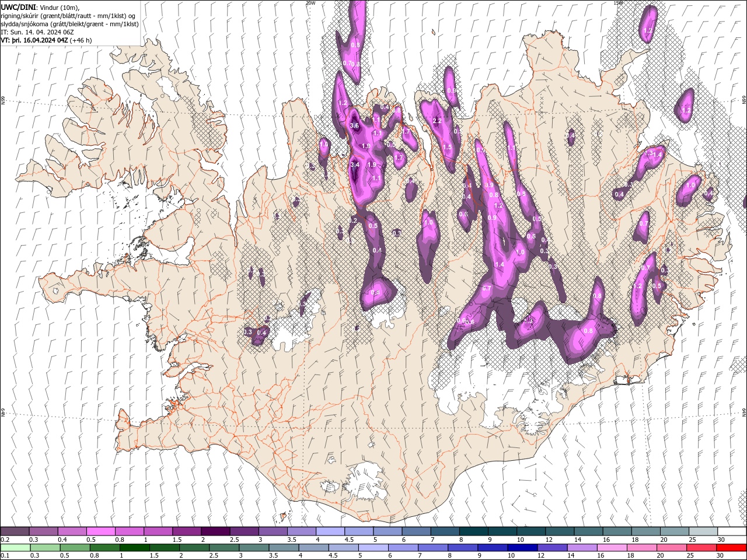This screenshot has height=560, width=747.
Task: Select the dark purple 2 swatch in upper row
Action: 215,531
